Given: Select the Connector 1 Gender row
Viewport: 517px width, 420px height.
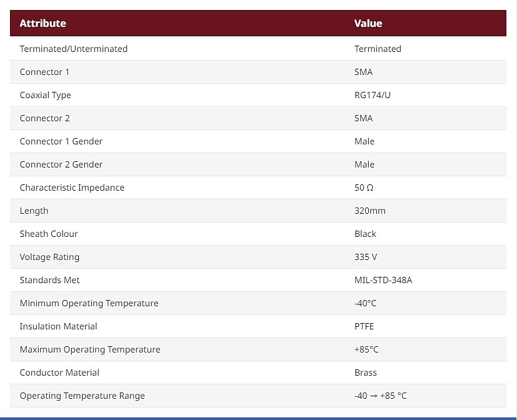Looking at the screenshot, I should point(258,141).
